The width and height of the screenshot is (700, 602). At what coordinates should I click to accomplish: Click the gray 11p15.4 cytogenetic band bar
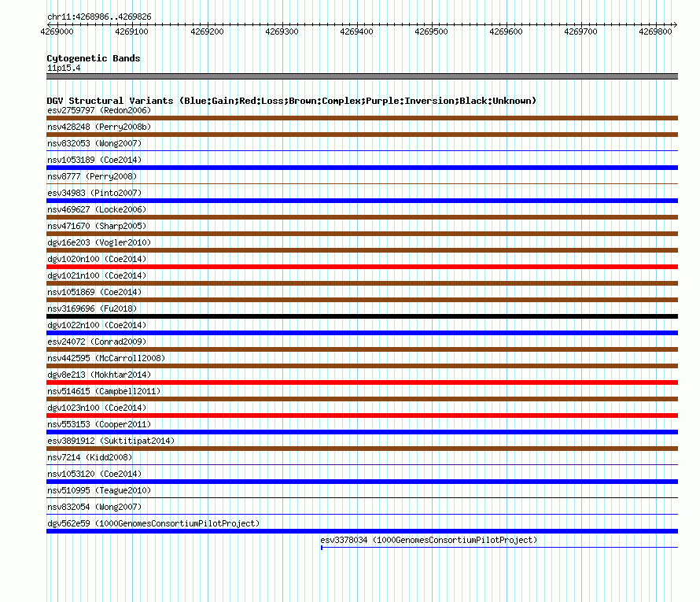click(362, 76)
